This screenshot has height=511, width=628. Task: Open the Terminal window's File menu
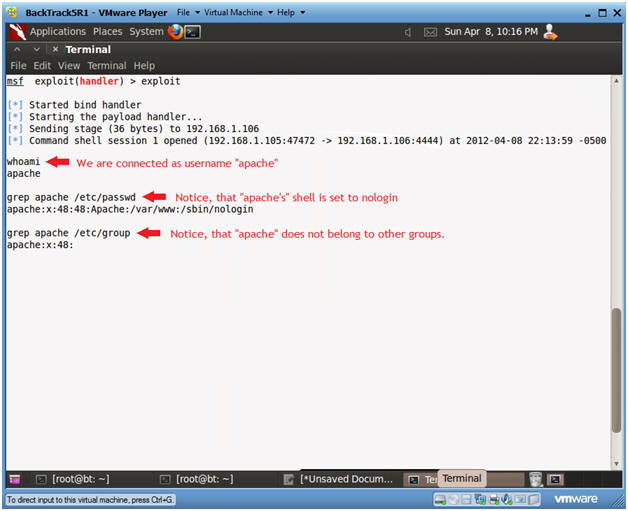click(x=18, y=66)
